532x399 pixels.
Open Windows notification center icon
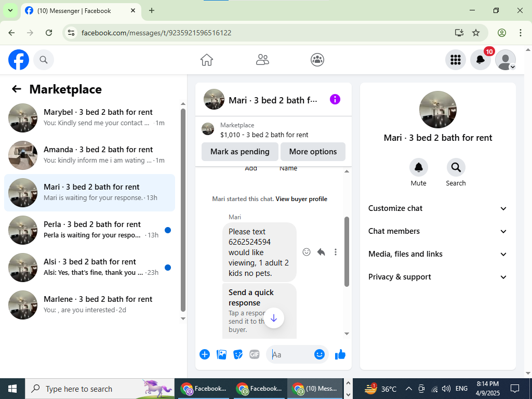(x=515, y=389)
